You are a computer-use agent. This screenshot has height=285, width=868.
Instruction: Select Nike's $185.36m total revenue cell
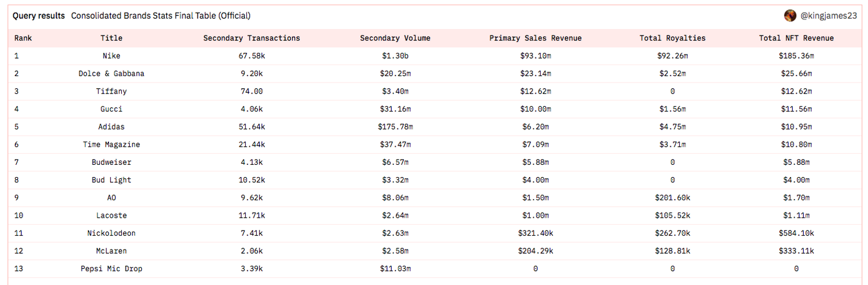(x=796, y=56)
